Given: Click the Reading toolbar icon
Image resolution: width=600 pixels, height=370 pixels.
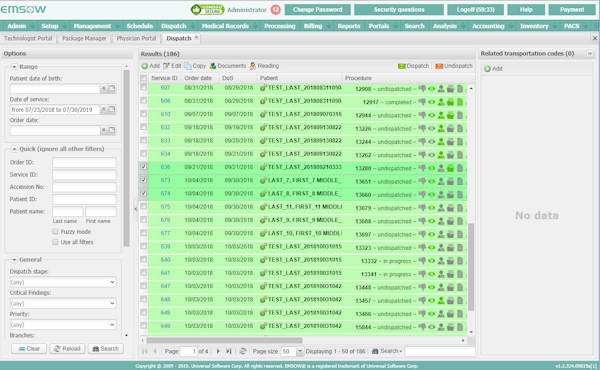Looking at the screenshot, I should 253,66.
